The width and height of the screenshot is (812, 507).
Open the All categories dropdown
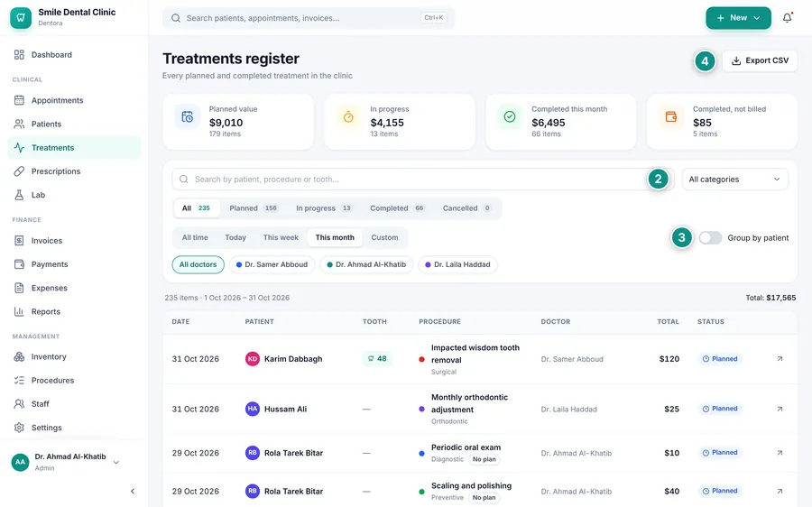tap(734, 180)
